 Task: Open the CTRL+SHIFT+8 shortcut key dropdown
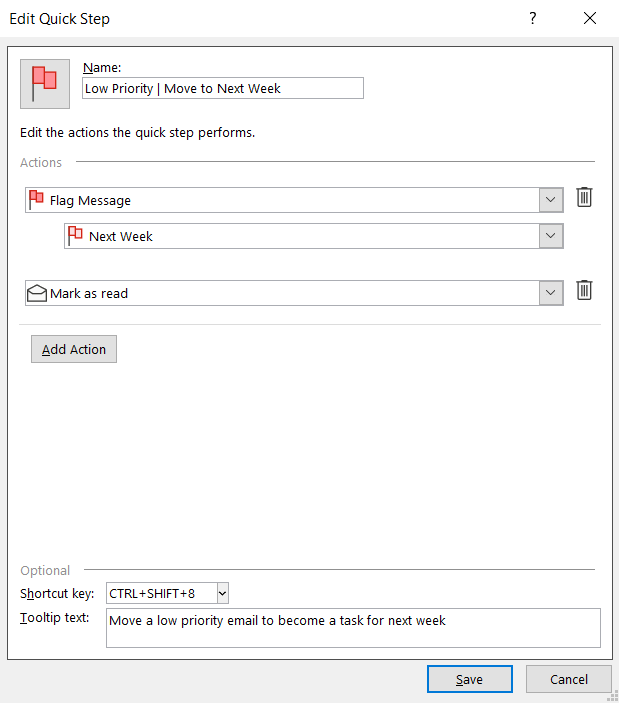pyautogui.click(x=222, y=594)
